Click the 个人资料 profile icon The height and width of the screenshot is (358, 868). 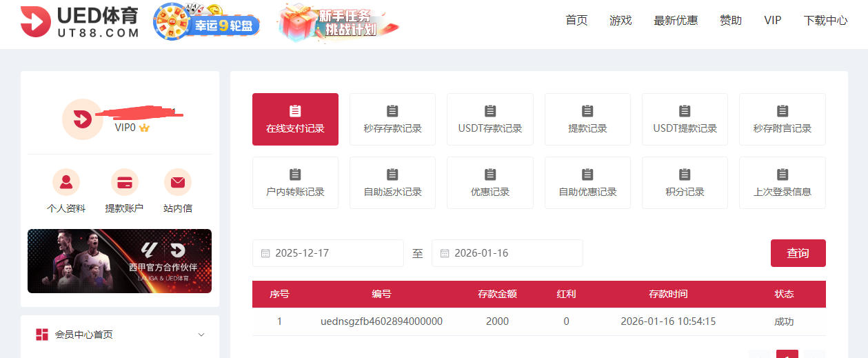click(x=66, y=183)
